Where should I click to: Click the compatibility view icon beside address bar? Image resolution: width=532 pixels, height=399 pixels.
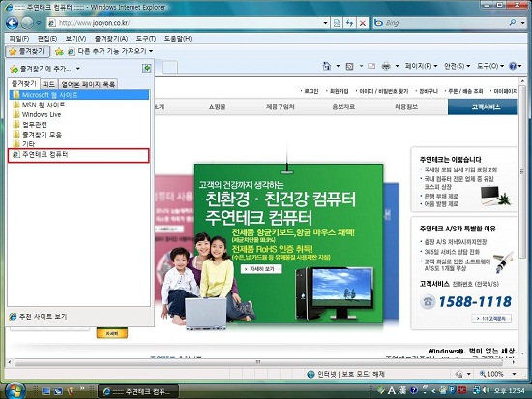337,23
